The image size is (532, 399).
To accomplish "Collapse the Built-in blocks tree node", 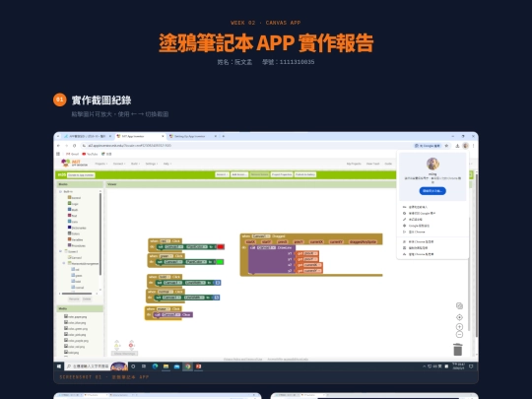I will click(x=60, y=192).
